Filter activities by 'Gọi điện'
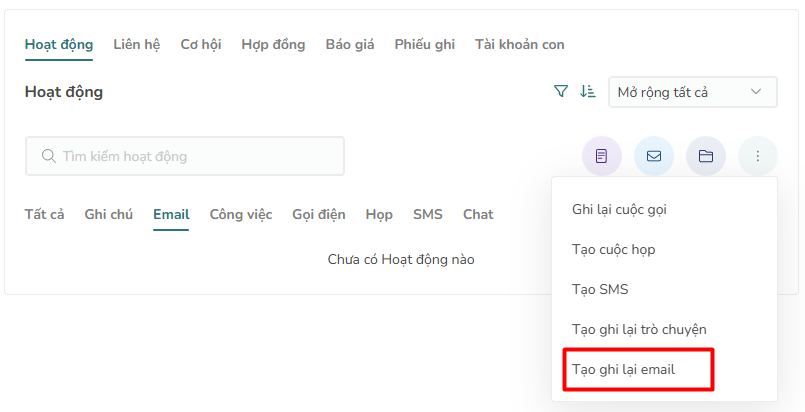The height and width of the screenshot is (412, 805). (x=319, y=214)
